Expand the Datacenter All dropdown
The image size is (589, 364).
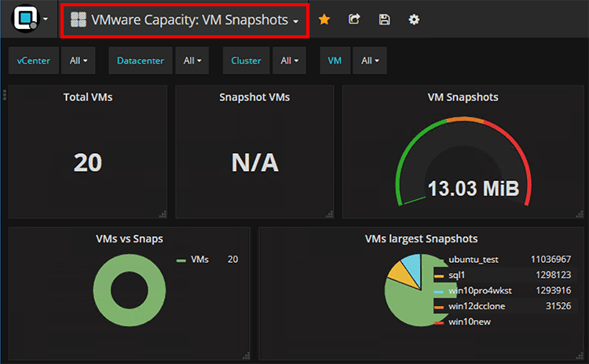(x=192, y=60)
